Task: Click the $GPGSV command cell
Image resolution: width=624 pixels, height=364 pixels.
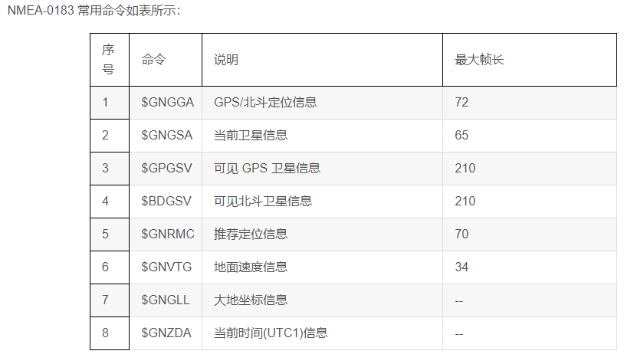Action: coord(167,168)
